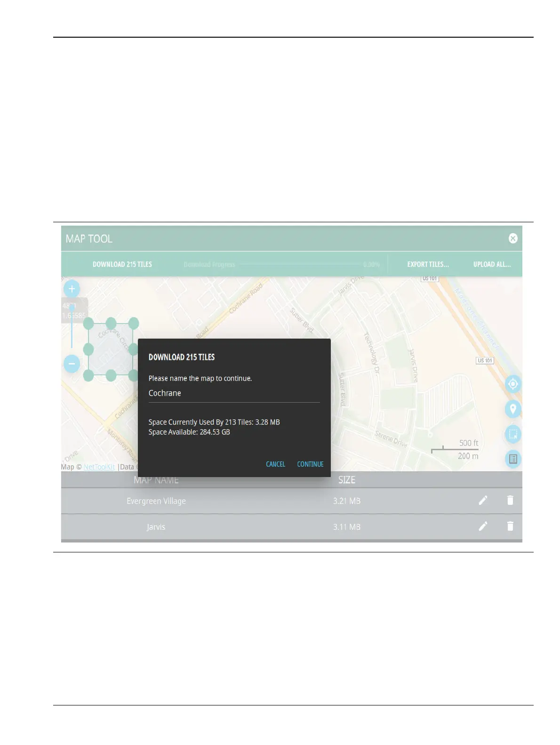Cancel the download tiles dialog
The image size is (560, 745).
(275, 464)
